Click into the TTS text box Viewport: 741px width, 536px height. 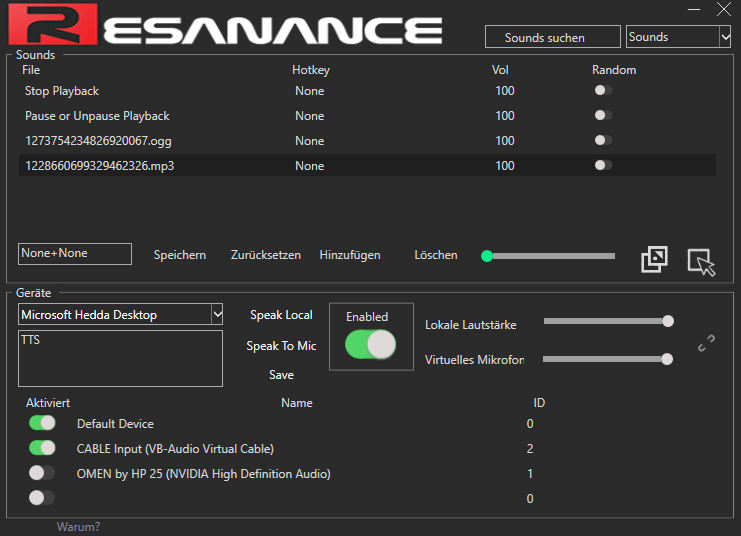120,358
